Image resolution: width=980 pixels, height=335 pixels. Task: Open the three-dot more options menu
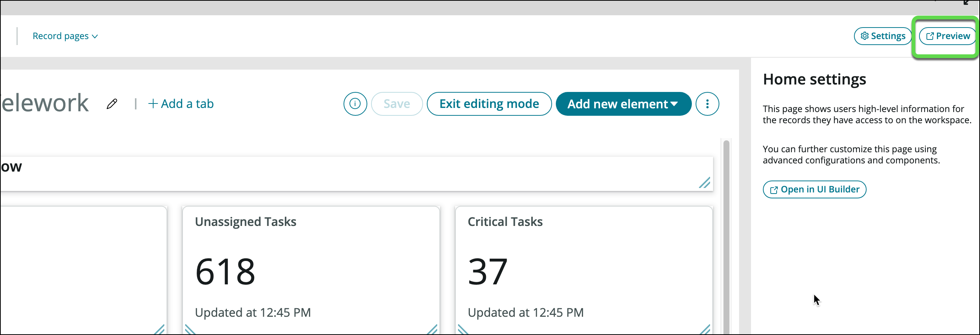coord(707,104)
